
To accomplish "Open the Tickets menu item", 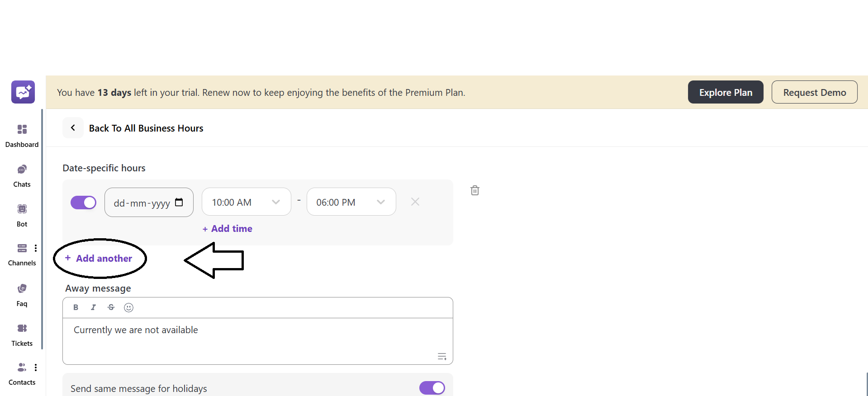I will click(x=22, y=334).
